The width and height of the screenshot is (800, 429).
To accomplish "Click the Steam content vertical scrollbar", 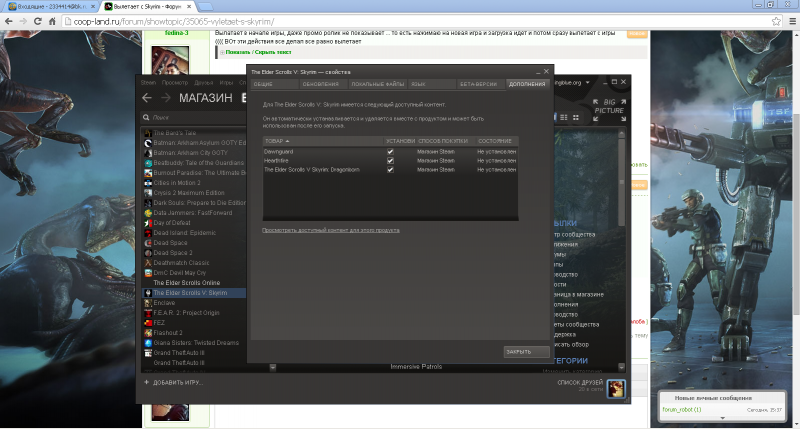I will tap(621, 181).
